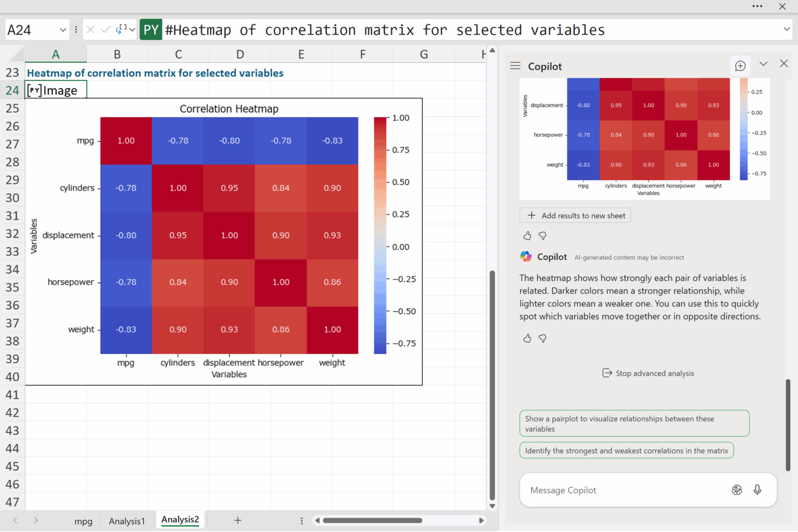Switch to the Analysis1 sheet tab
Screen dimensions: 798x532
coord(127,521)
